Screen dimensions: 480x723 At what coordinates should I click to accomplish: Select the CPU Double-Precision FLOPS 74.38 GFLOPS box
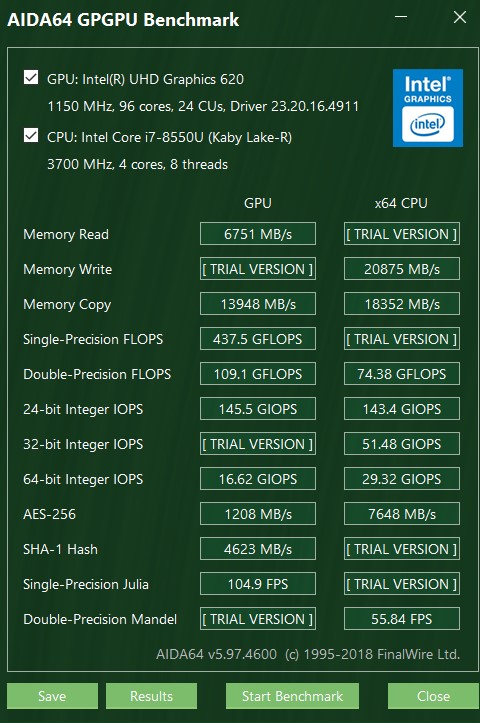click(x=402, y=374)
